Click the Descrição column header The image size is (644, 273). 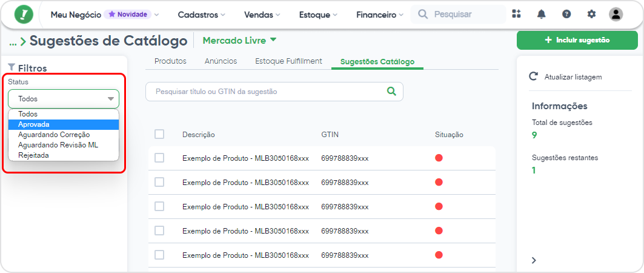pos(199,135)
